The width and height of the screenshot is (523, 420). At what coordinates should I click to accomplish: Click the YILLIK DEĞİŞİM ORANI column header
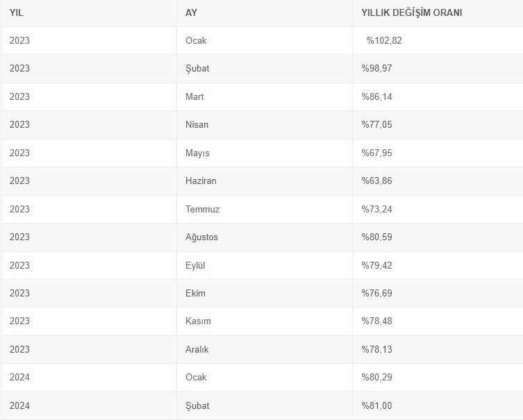point(412,12)
